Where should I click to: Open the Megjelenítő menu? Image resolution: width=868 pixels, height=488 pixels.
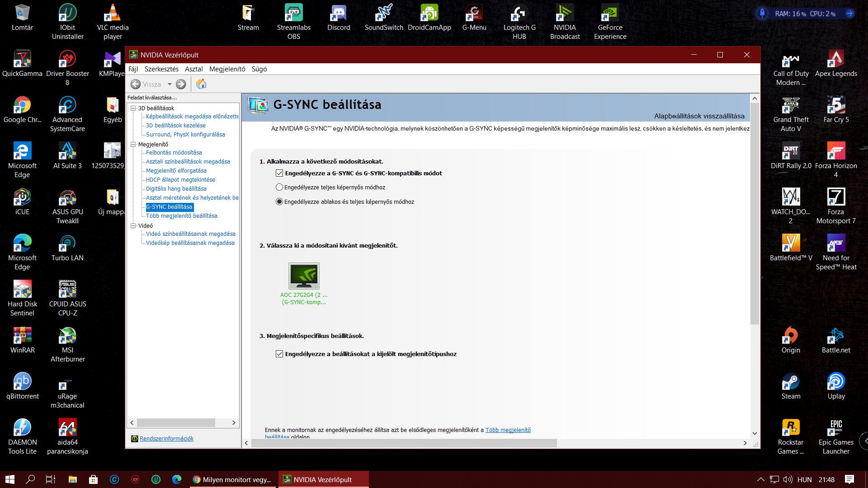point(227,69)
